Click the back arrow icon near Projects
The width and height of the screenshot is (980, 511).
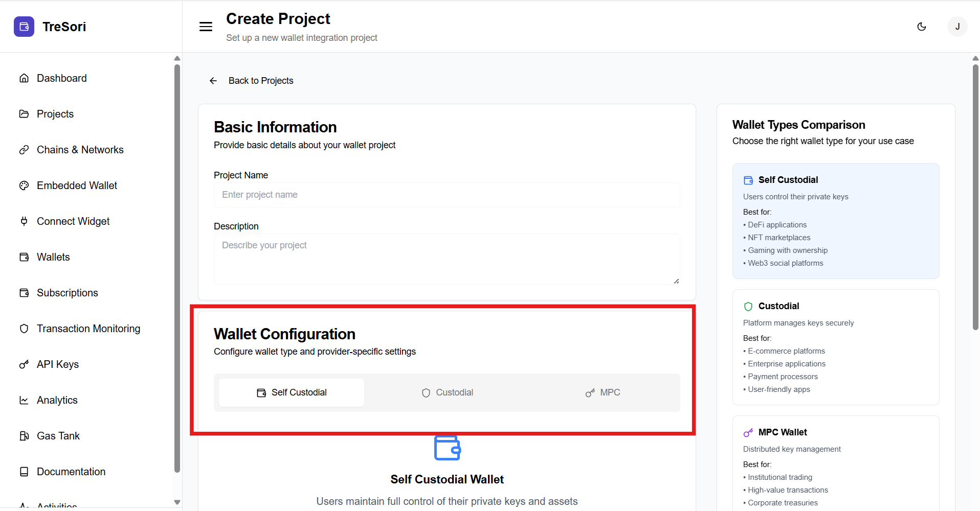tap(213, 81)
